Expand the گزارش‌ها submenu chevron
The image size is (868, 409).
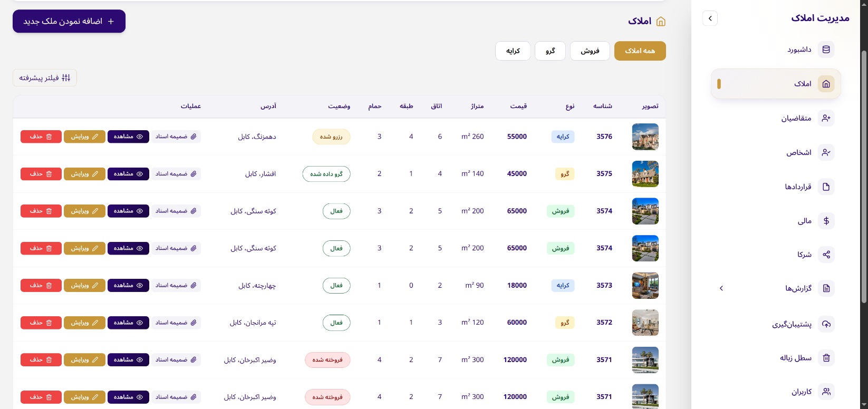[721, 288]
